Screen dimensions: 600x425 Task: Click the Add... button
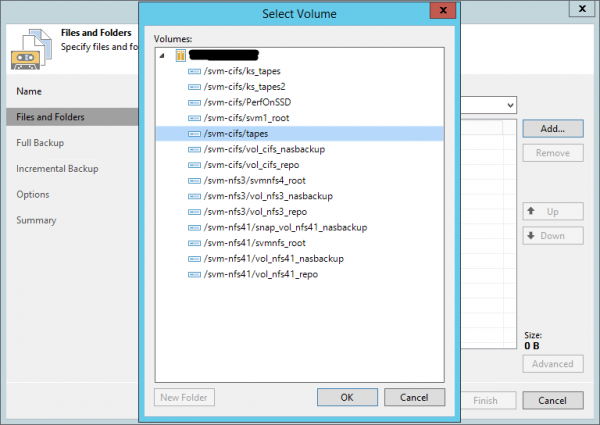tap(552, 129)
